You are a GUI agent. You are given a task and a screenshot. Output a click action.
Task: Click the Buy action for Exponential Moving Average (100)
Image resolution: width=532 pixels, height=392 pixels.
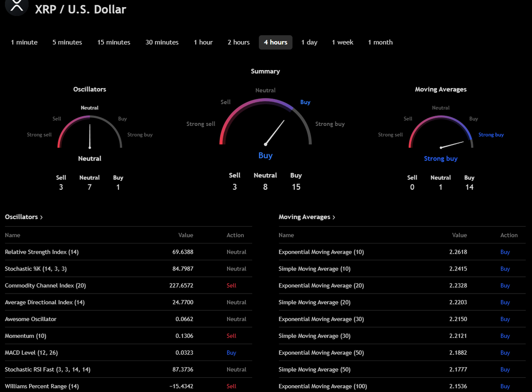tap(505, 386)
